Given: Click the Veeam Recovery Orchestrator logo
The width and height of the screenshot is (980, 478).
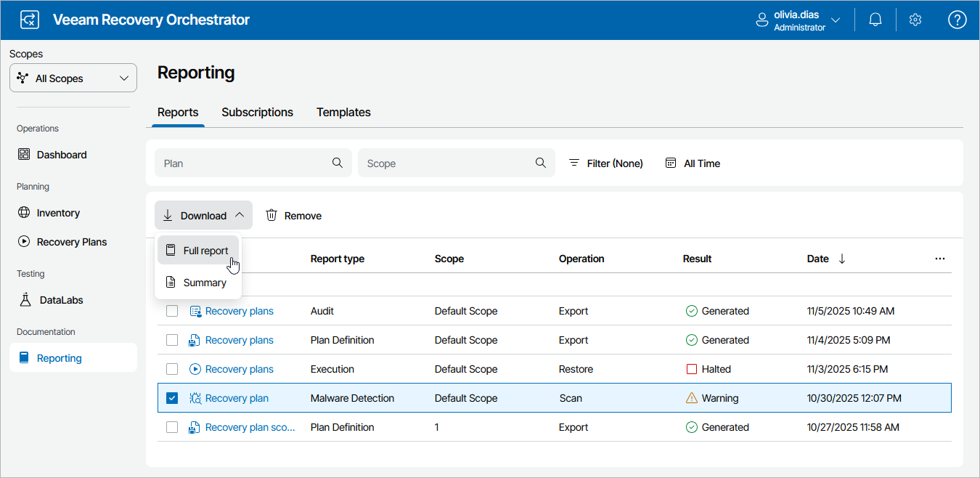Looking at the screenshot, I should click(30, 20).
